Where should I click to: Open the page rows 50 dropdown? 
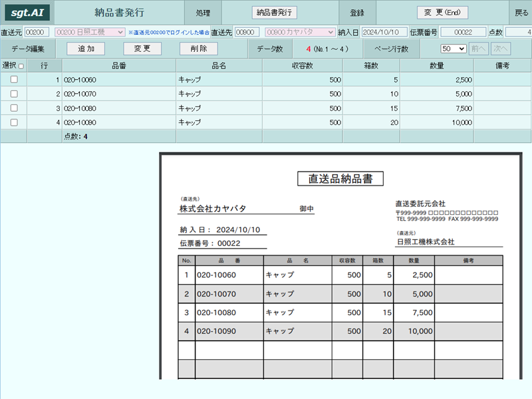[454, 49]
